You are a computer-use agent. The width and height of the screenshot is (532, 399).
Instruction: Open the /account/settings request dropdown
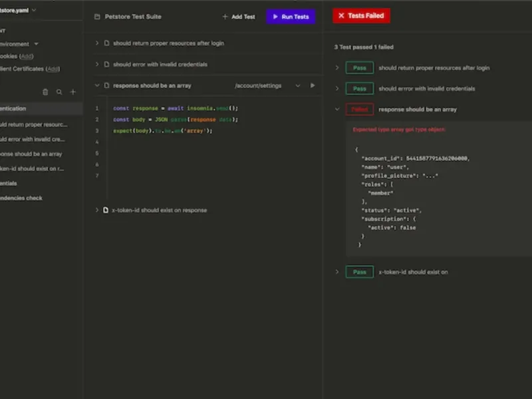(x=297, y=86)
